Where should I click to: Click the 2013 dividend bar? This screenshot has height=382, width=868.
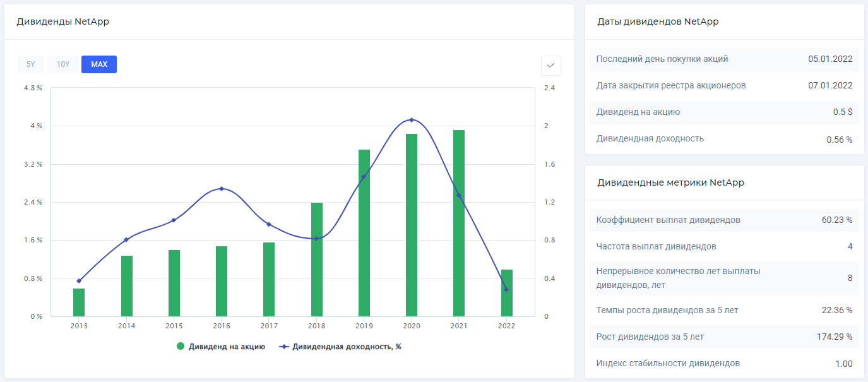79,302
